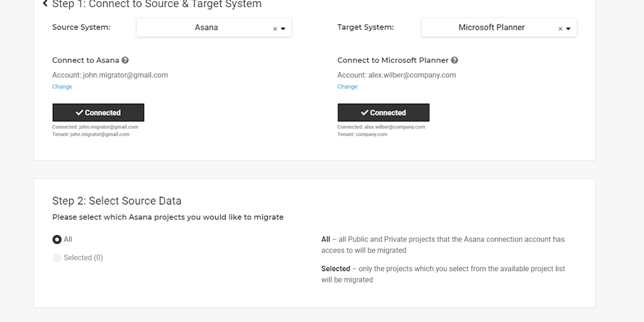Click Change link under Microsoft Planner account
Image resolution: width=644 pixels, height=322 pixels.
[347, 87]
